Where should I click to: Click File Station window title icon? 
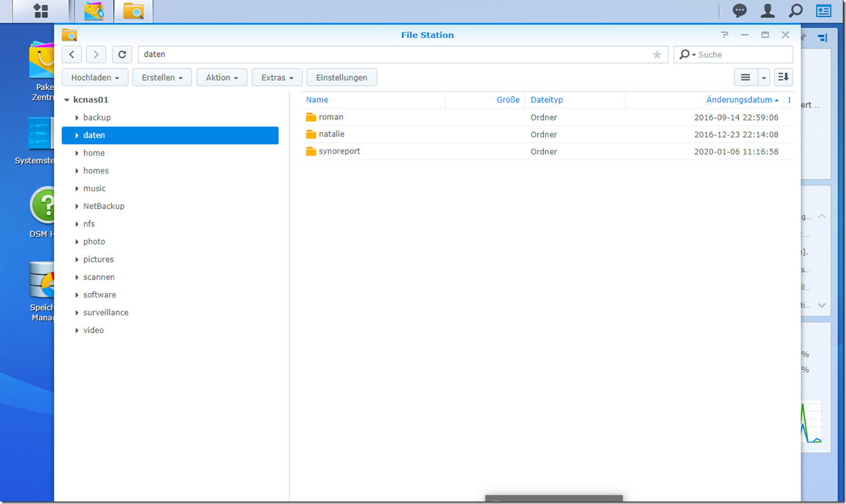tap(69, 35)
